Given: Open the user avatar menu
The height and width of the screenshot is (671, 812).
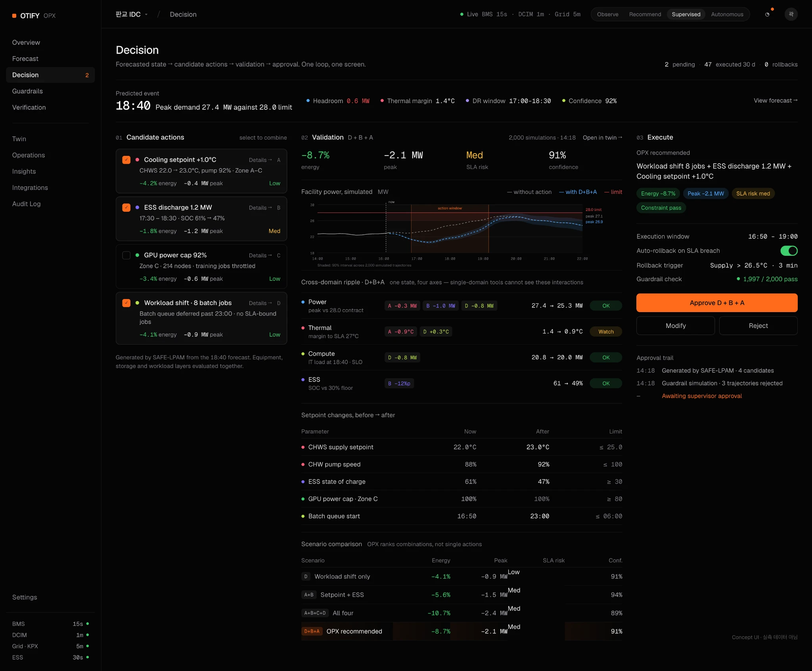Looking at the screenshot, I should tap(791, 14).
